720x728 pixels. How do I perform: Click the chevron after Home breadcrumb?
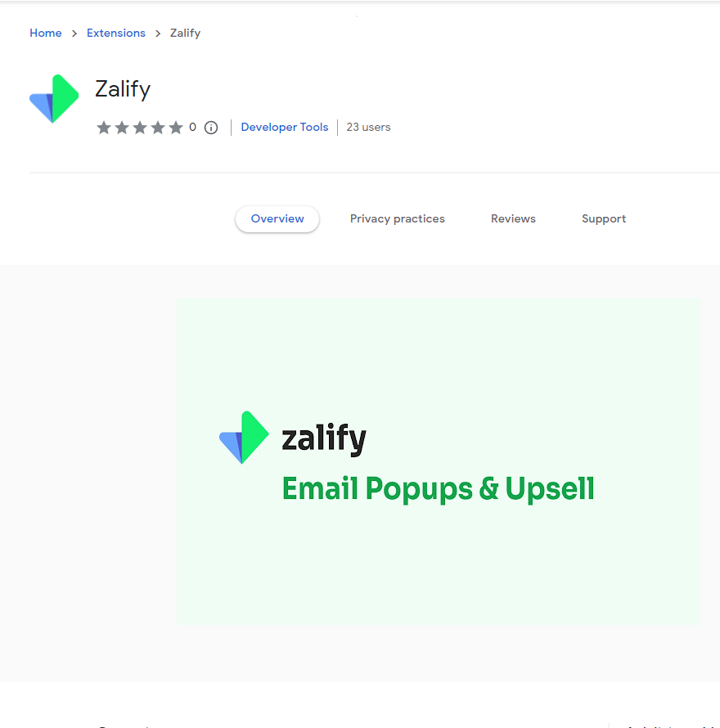tap(74, 34)
